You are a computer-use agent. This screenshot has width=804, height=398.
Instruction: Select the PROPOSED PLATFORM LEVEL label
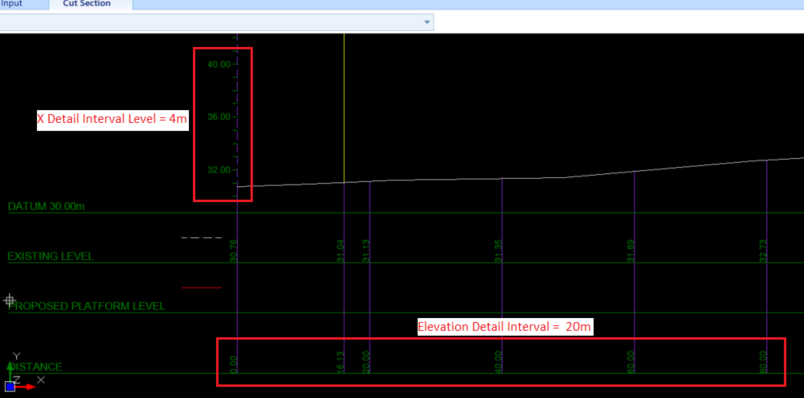tap(87, 306)
